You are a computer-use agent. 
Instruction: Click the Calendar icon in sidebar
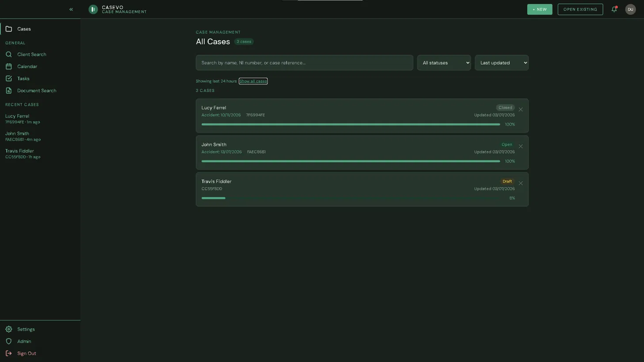coord(8,67)
